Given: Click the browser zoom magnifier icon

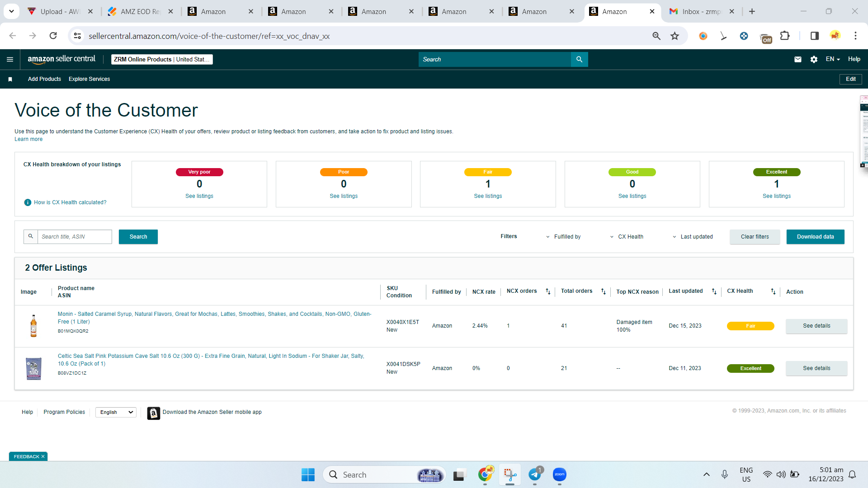Looking at the screenshot, I should pos(656,36).
